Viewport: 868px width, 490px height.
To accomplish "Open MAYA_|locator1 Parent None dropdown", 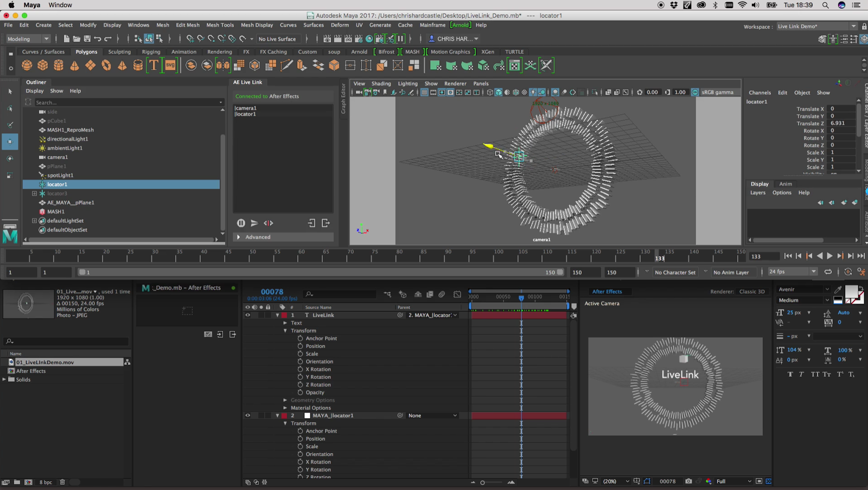I will point(433,416).
